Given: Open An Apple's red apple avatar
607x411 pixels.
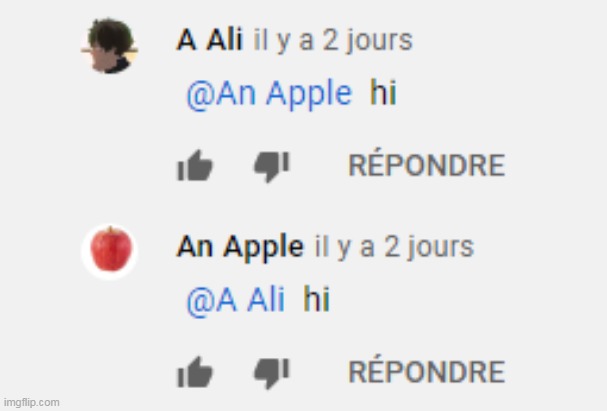Looking at the screenshot, I should (110, 251).
